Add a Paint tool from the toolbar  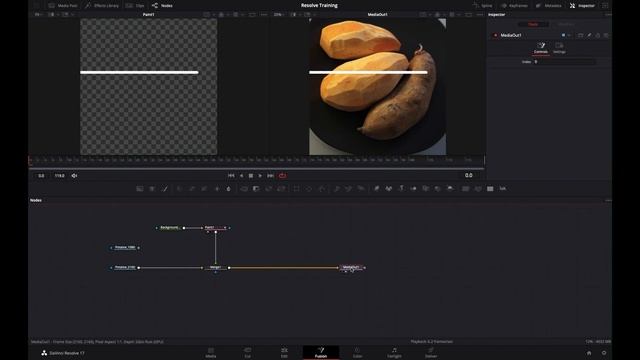tap(165, 189)
